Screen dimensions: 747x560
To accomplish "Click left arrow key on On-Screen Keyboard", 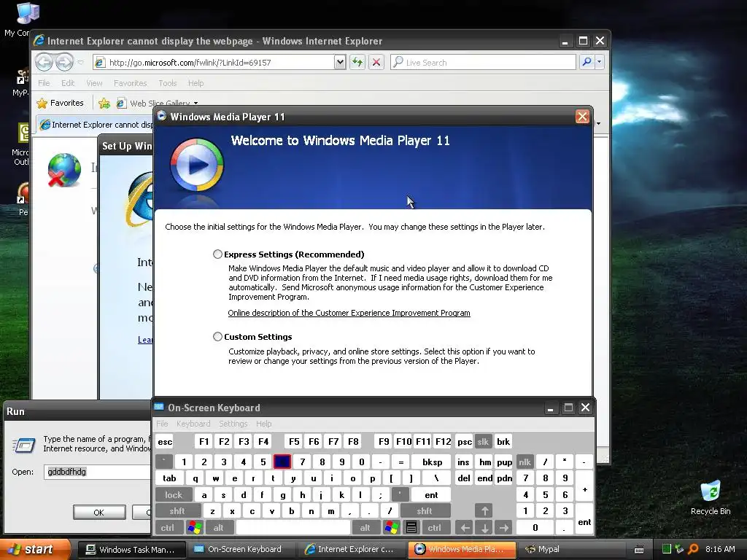I will point(465,528).
